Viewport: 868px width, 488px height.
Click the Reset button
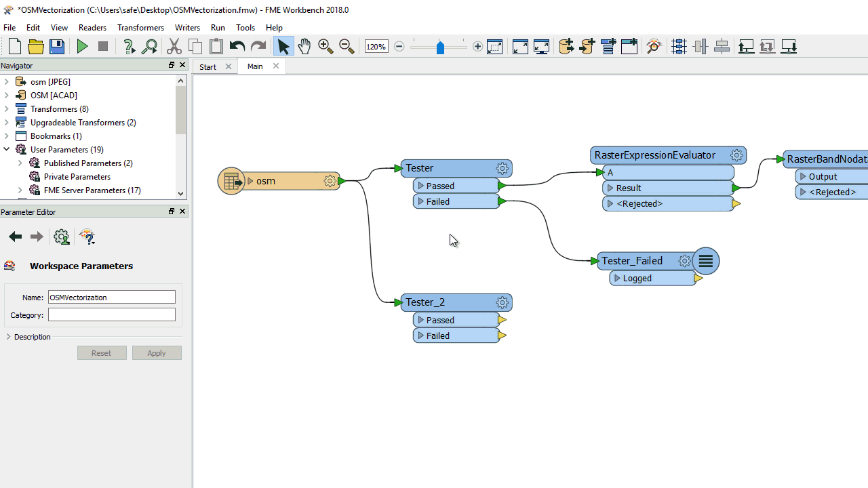coord(102,353)
